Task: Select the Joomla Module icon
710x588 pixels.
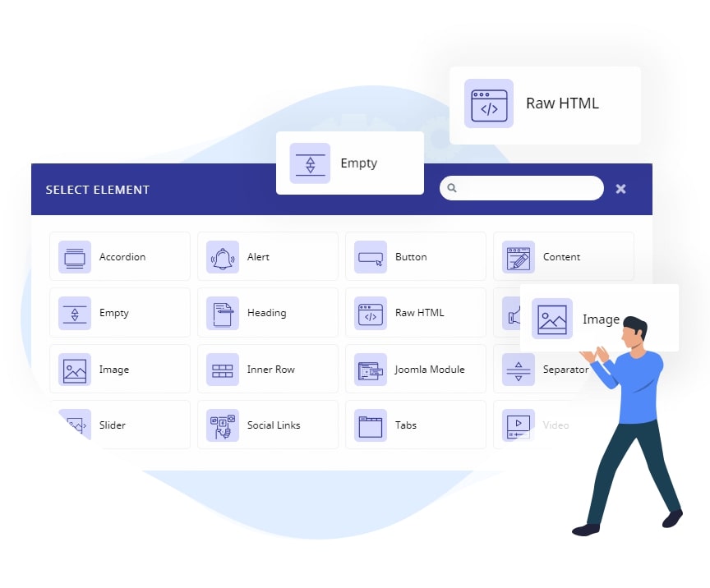Action: (371, 370)
